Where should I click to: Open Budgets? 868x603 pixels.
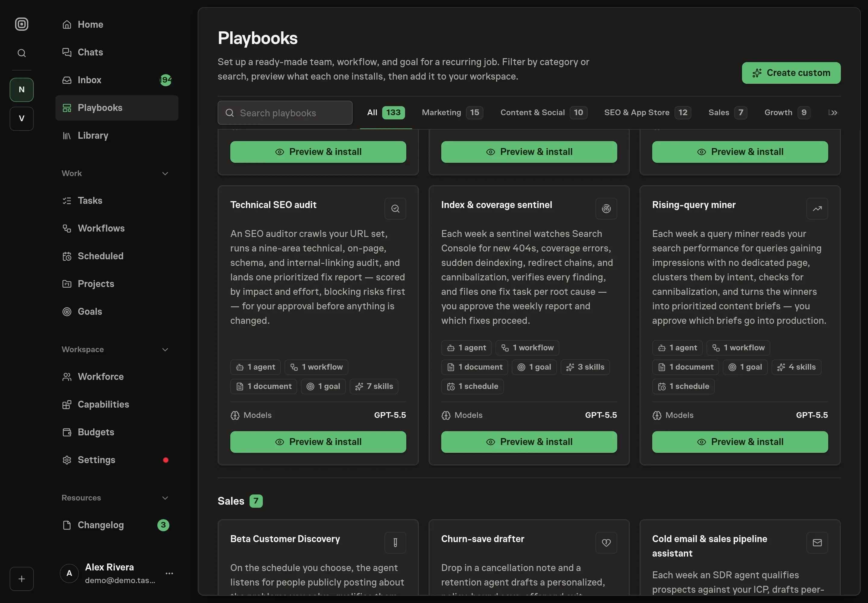point(117,432)
